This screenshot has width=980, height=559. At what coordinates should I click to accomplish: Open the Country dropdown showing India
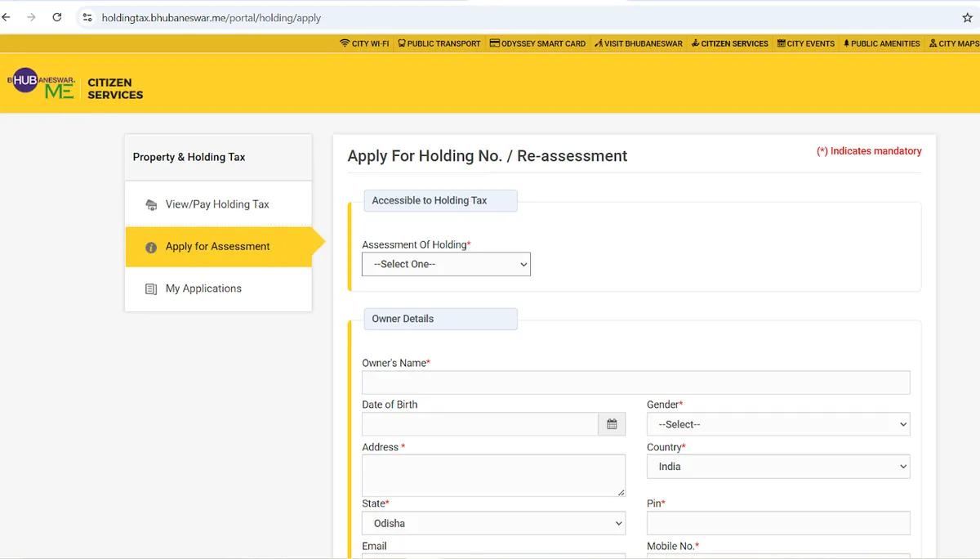[x=777, y=467]
